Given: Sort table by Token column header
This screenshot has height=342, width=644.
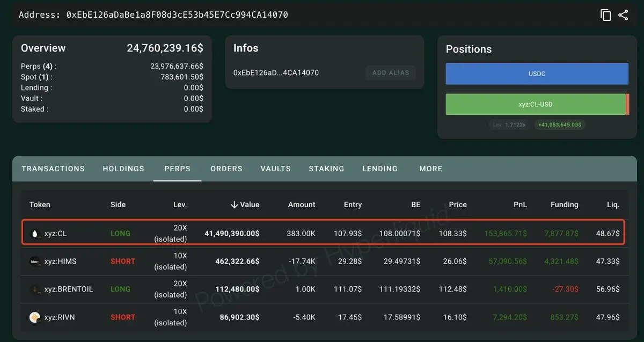Looking at the screenshot, I should pyautogui.click(x=40, y=205).
